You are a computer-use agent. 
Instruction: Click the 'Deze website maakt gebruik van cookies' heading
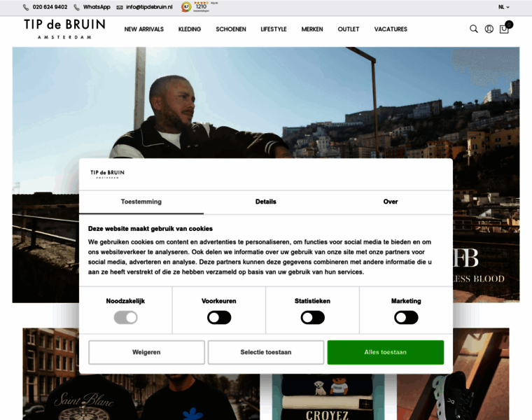point(150,229)
